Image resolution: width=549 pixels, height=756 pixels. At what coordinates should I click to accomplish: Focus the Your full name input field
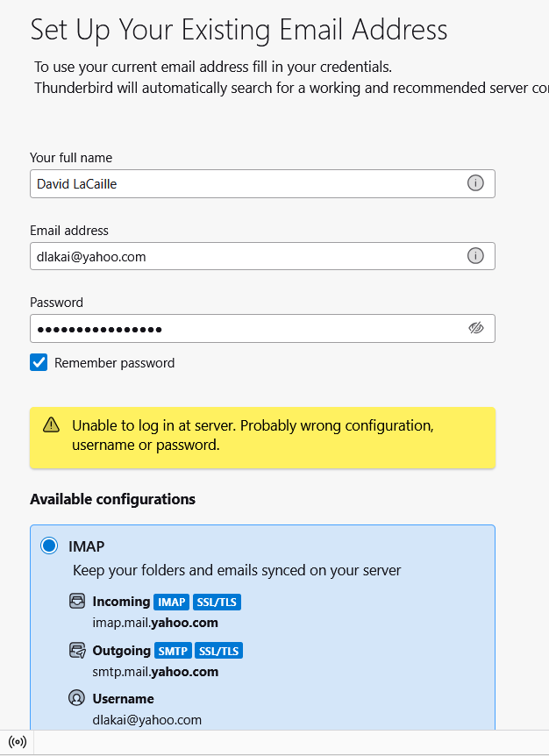point(246,183)
